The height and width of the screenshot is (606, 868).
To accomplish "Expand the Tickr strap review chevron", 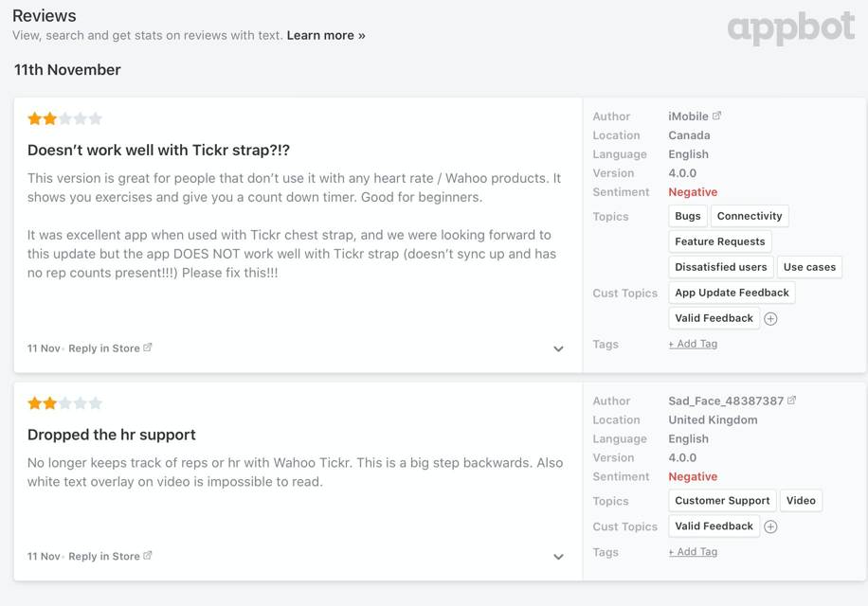I will click(x=558, y=348).
